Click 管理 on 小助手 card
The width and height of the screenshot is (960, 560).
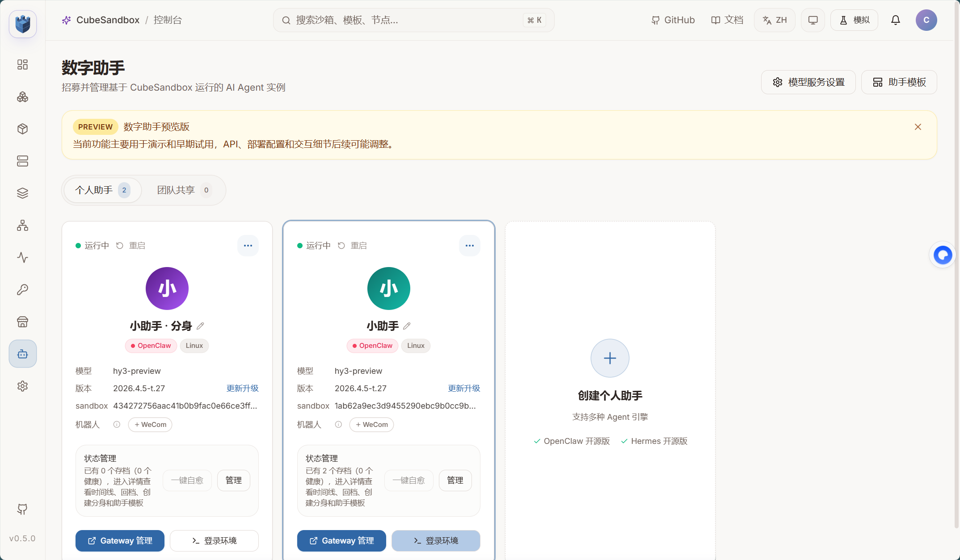pyautogui.click(x=455, y=481)
